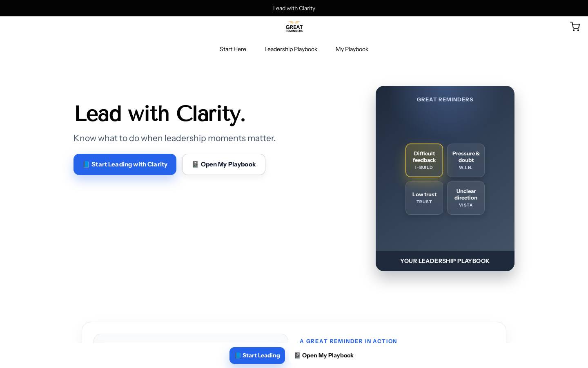Click Start Leading button in bottom bar
The image size is (588, 368).
point(257,355)
